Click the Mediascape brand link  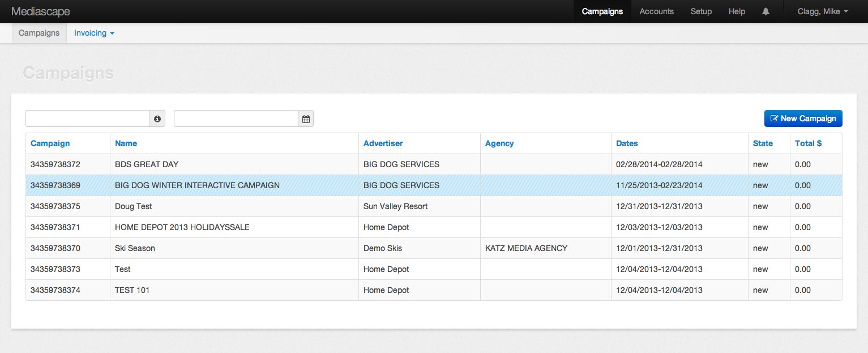click(x=41, y=11)
